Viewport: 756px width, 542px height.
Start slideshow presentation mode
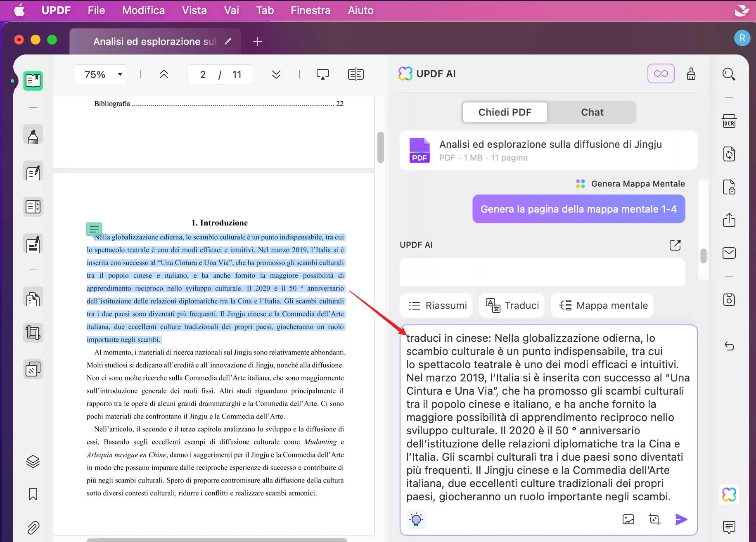[322, 74]
